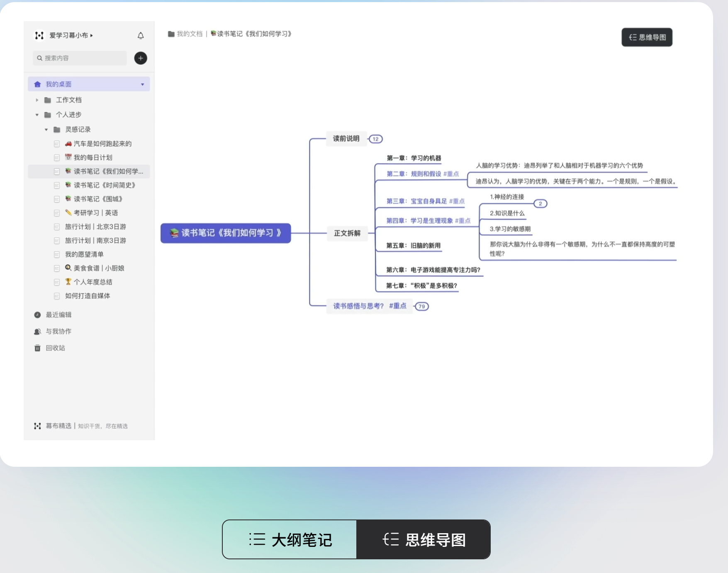Screen dimensions: 728x573
Task: Click the 搜索内容 search field
Action: click(80, 58)
